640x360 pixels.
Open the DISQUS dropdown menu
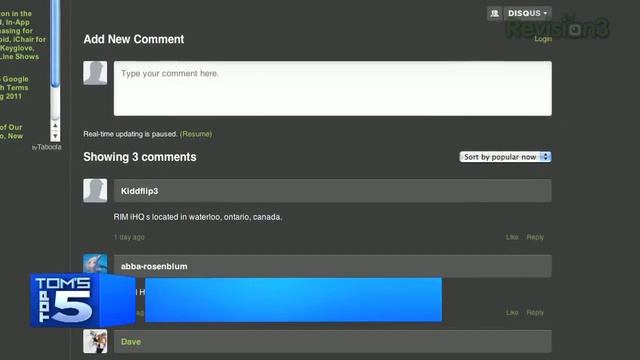(527, 13)
